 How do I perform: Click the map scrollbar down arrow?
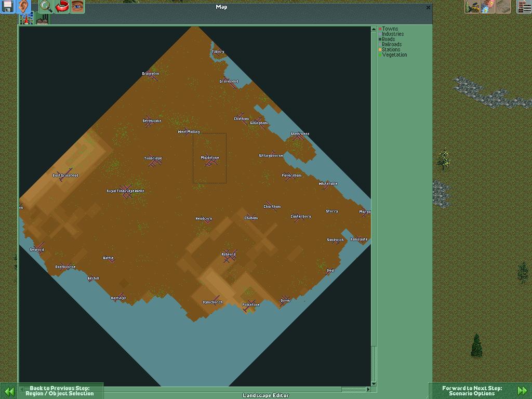374,384
